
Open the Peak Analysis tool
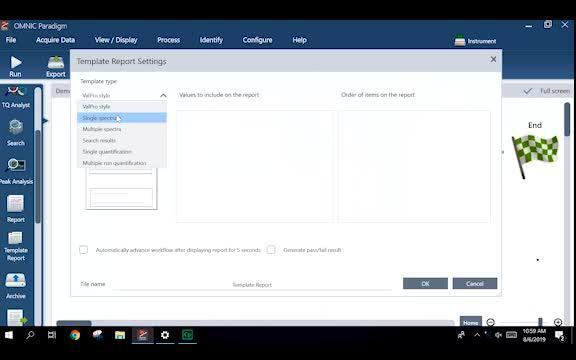tap(15, 165)
